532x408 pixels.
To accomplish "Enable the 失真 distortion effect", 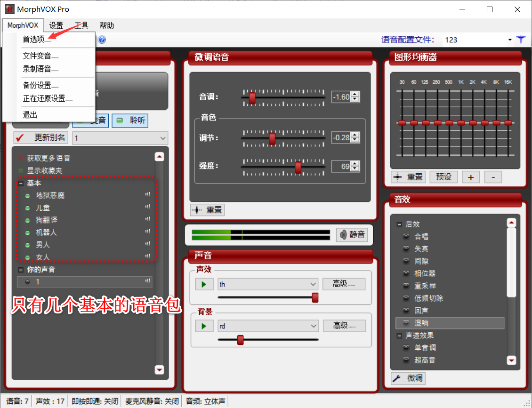I will 406,248.
